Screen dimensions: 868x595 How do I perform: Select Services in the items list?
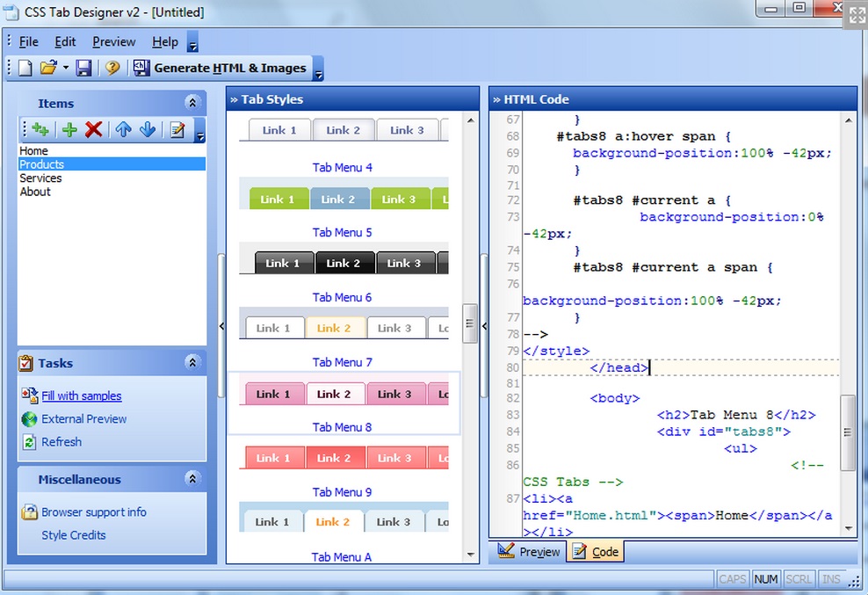(x=40, y=178)
